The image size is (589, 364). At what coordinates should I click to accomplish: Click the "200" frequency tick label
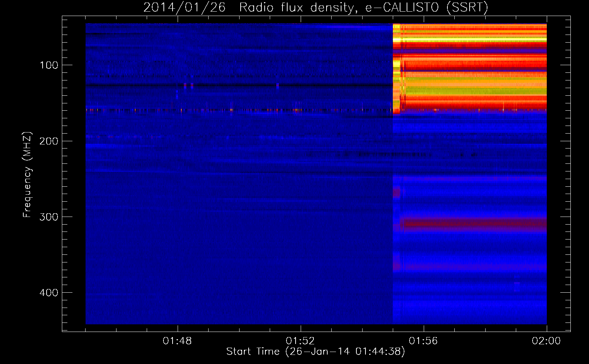pos(49,141)
